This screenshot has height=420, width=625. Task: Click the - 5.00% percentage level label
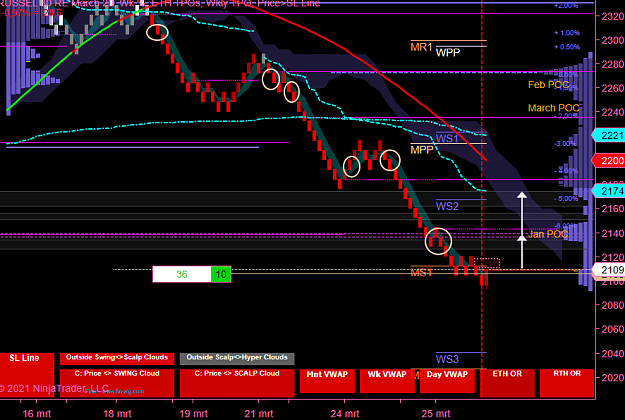tap(566, 198)
